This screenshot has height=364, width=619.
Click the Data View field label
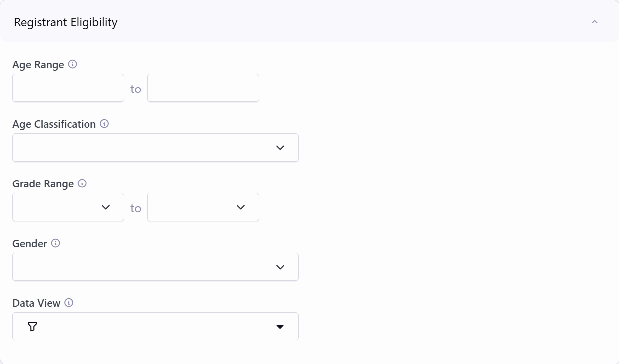[36, 303]
